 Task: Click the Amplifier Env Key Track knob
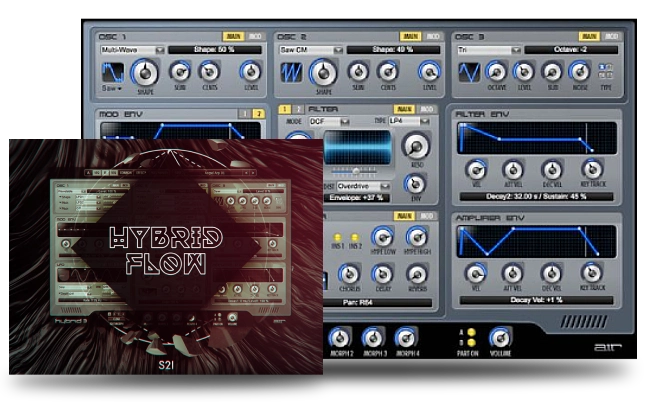[591, 272]
